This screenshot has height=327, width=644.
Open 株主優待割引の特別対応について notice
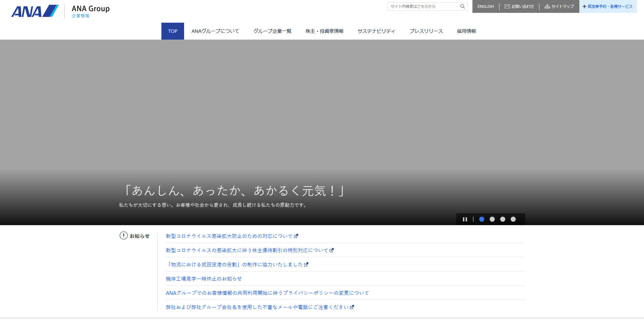click(250, 250)
